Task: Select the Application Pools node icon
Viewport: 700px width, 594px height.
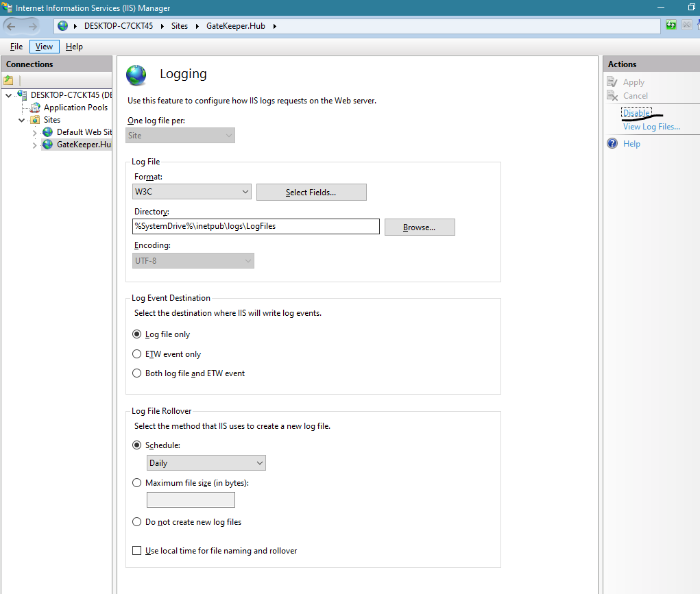Action: coord(35,108)
